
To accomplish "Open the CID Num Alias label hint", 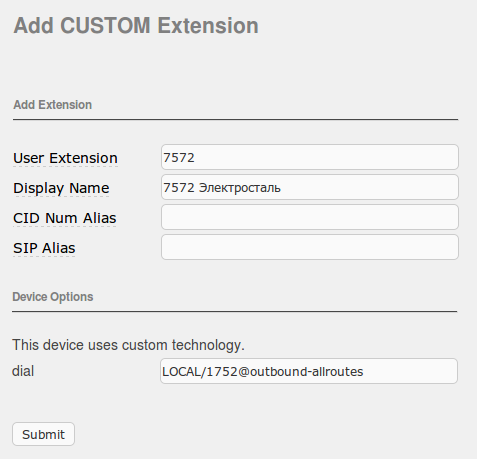I will pos(65,218).
